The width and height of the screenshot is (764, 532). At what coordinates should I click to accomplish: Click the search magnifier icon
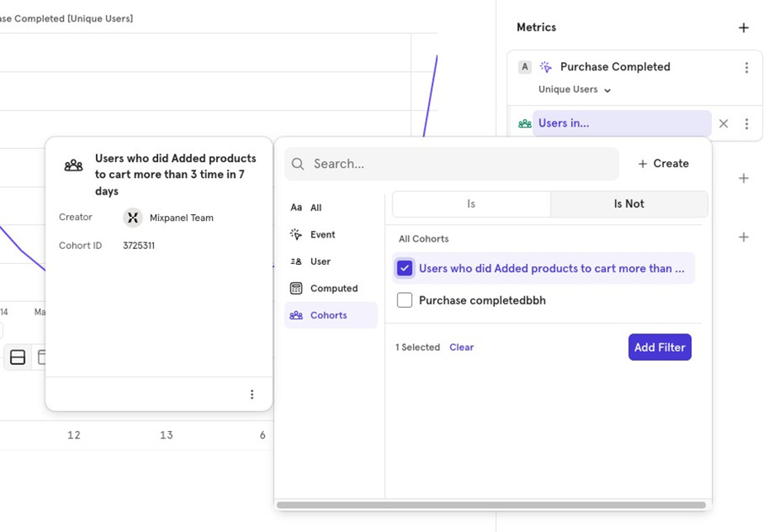[298, 164]
